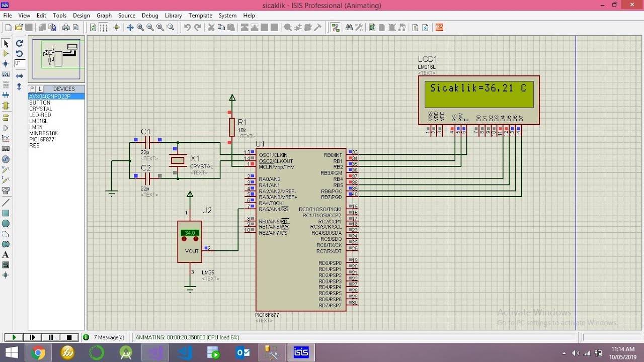Screen dimensions: 644x362
Task: Click the P pick devices button
Action: pos(33,89)
